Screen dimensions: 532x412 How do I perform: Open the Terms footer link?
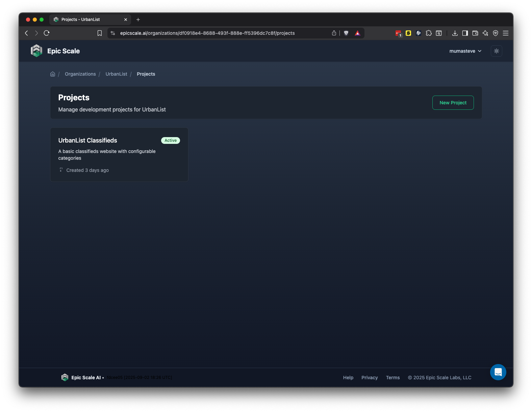(x=393, y=378)
